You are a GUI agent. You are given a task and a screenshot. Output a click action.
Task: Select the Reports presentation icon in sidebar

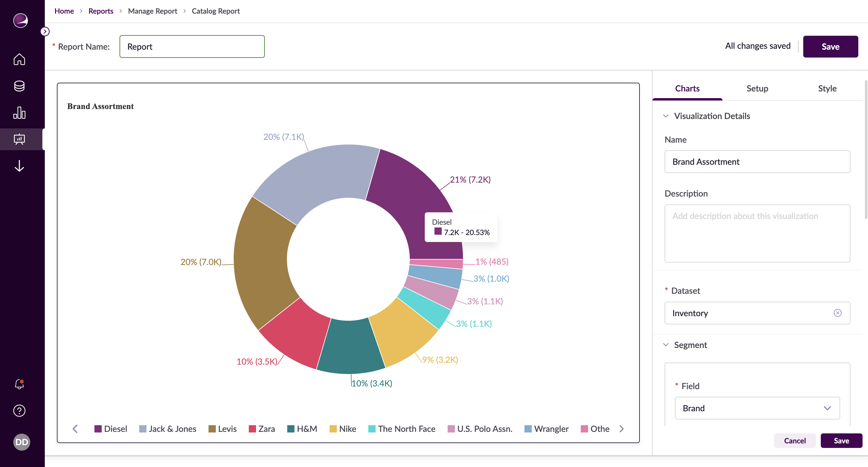[x=19, y=139]
